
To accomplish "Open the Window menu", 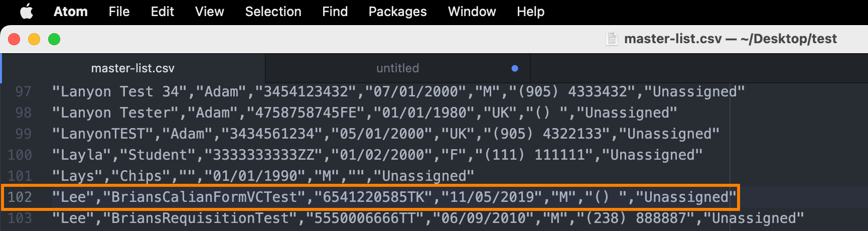I will [x=472, y=12].
